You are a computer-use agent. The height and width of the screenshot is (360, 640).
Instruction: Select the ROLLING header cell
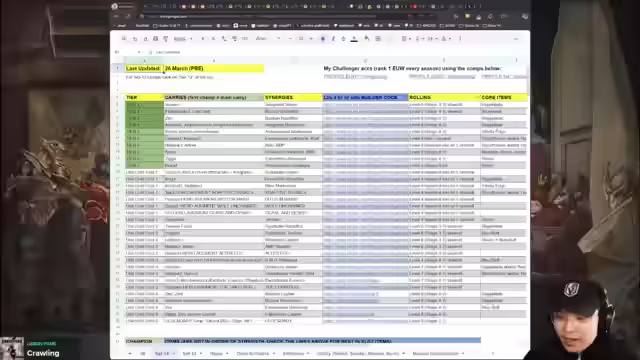coord(444,98)
